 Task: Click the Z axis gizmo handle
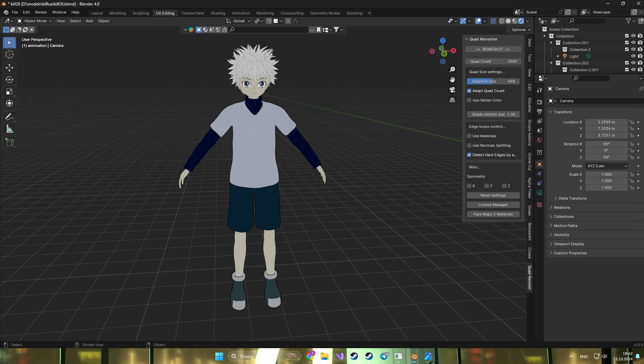[x=443, y=40]
